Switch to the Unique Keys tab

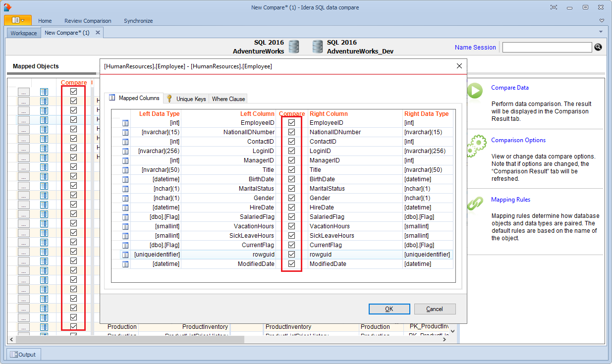186,99
